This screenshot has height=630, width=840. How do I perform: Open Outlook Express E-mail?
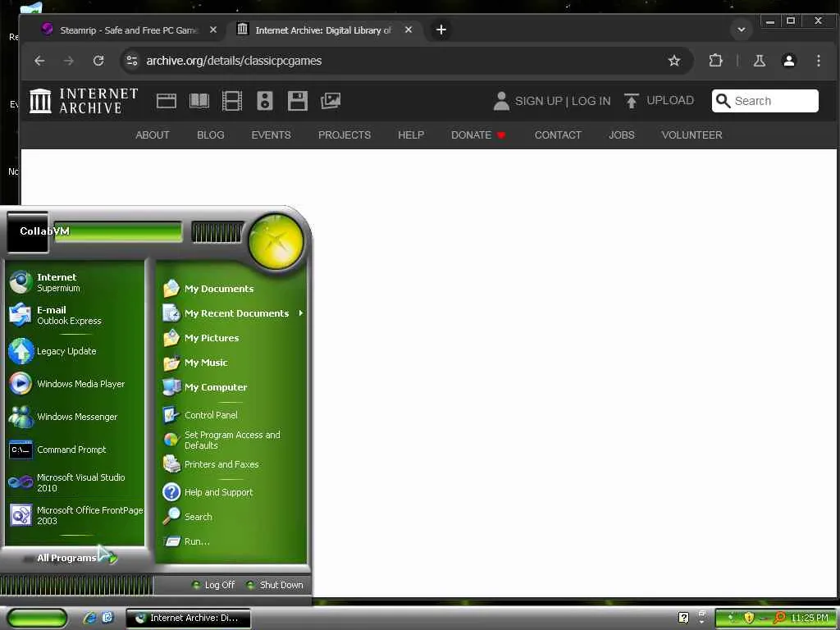tap(75, 315)
